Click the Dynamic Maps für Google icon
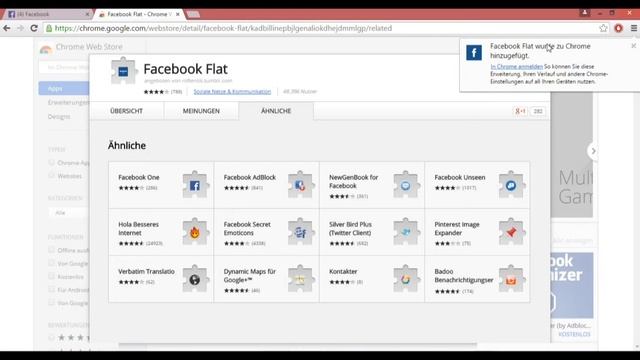The image size is (640, 360). pyautogui.click(x=301, y=279)
